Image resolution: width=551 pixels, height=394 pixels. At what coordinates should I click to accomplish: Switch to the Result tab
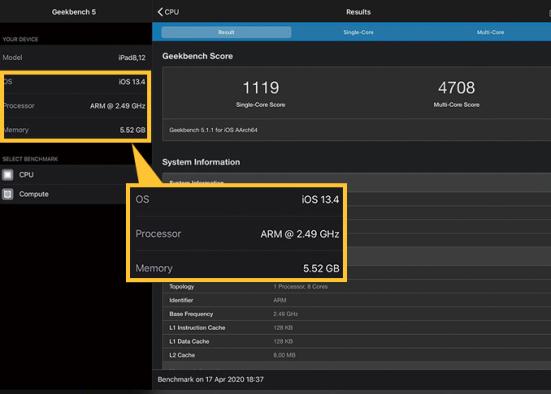pos(226,32)
